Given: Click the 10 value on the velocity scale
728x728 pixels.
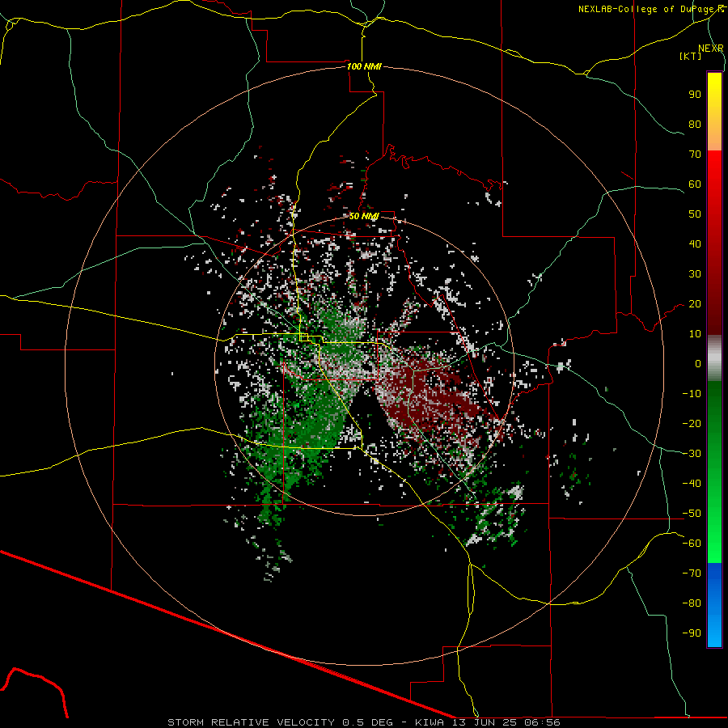Looking at the screenshot, I should click(695, 334).
